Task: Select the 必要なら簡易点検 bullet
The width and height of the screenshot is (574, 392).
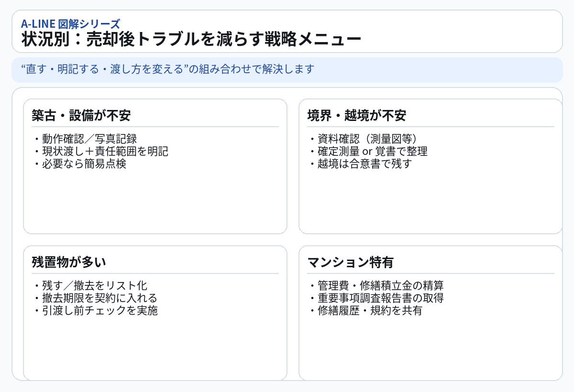Action: point(79,164)
